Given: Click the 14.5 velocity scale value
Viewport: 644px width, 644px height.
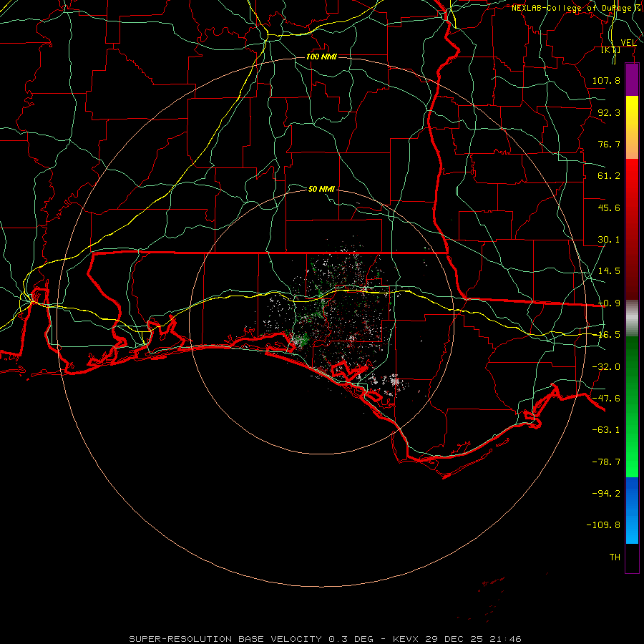Looking at the screenshot, I should tap(609, 271).
